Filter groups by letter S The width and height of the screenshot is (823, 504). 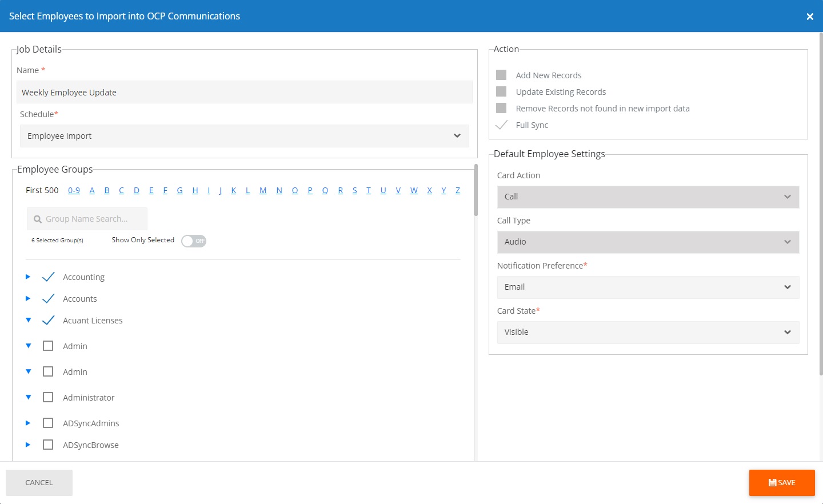[354, 190]
